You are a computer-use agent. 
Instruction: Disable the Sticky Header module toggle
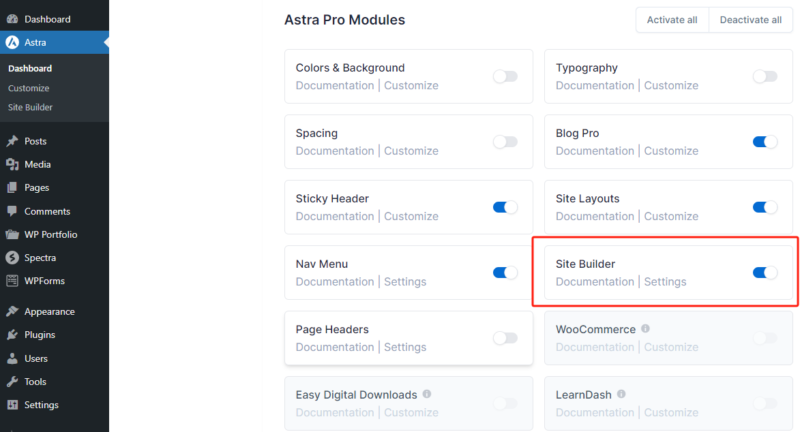tap(505, 207)
